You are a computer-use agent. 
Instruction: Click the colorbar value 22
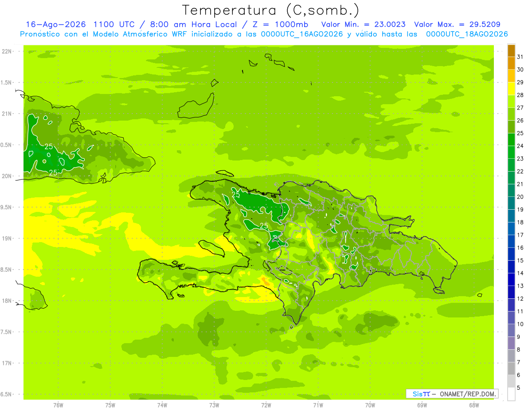(x=520, y=172)
